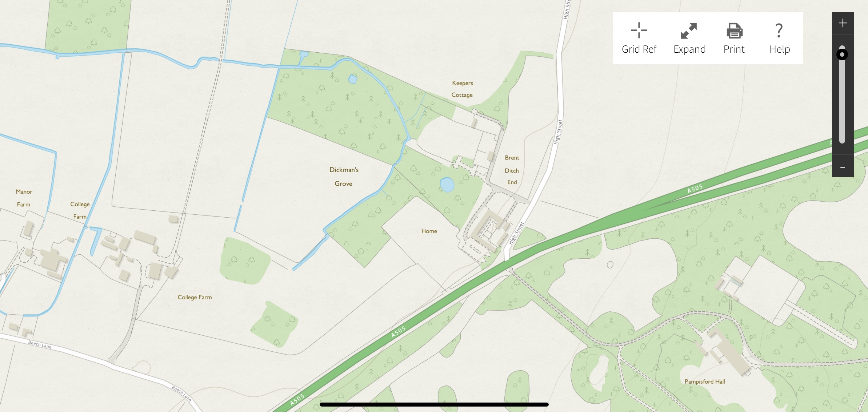The image size is (868, 412).
Task: Expand the map to full screen
Action: pos(689,31)
